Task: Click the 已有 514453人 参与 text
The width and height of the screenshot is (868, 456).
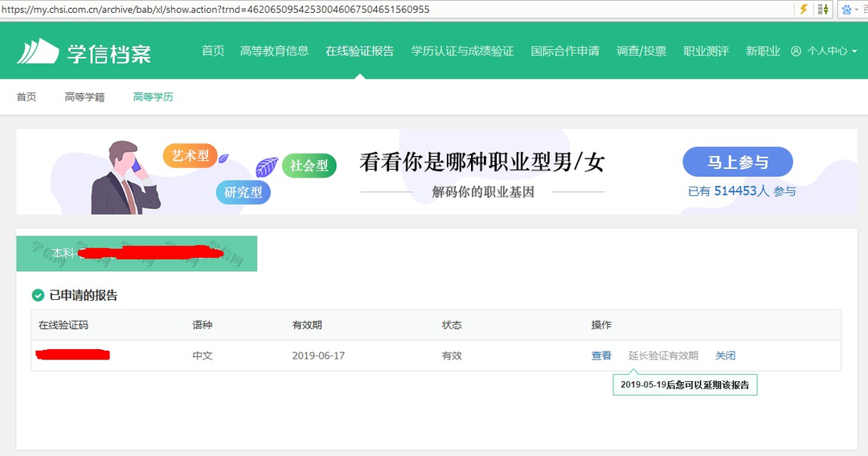Action: pos(742,191)
